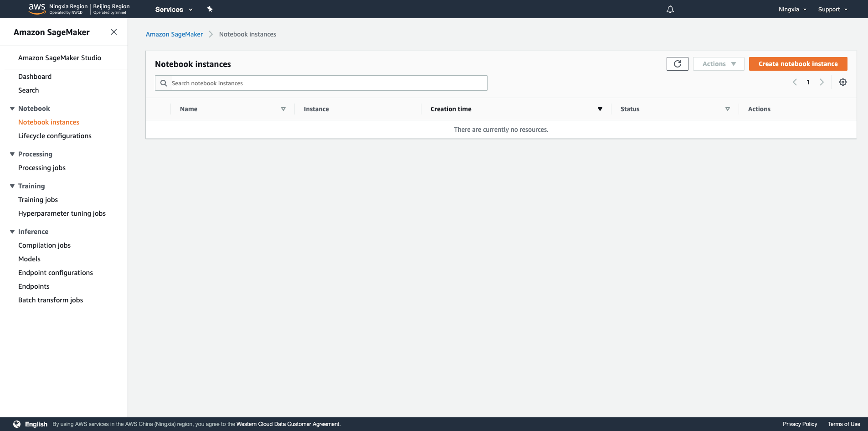Click the Instance column header
This screenshot has height=431, width=868.
click(316, 109)
